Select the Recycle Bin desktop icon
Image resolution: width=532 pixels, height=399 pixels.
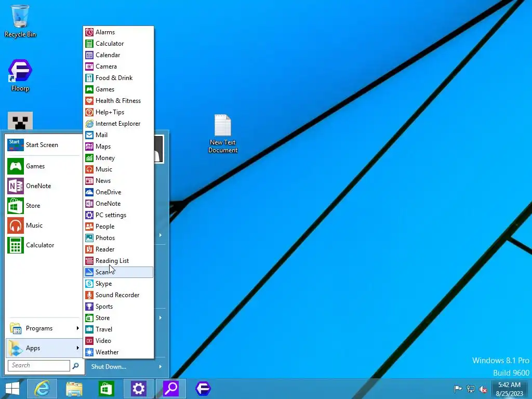click(20, 21)
